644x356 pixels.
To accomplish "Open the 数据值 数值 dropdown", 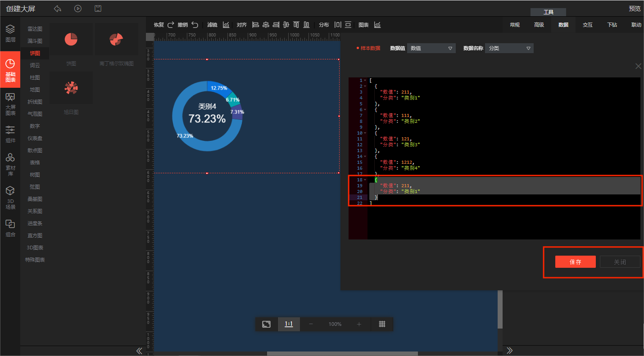I will coord(431,48).
